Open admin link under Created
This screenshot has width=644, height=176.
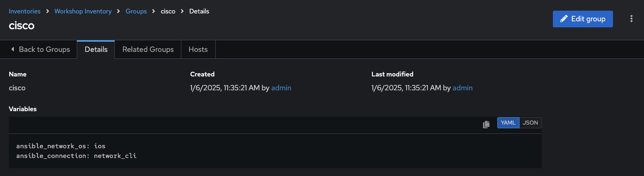click(x=281, y=88)
